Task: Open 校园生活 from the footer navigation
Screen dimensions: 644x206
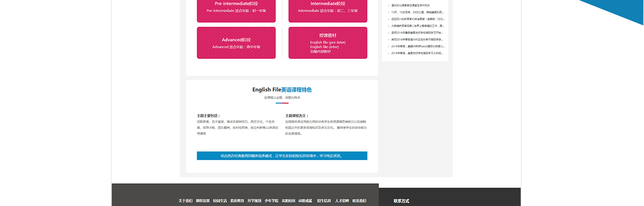Action: point(220,201)
